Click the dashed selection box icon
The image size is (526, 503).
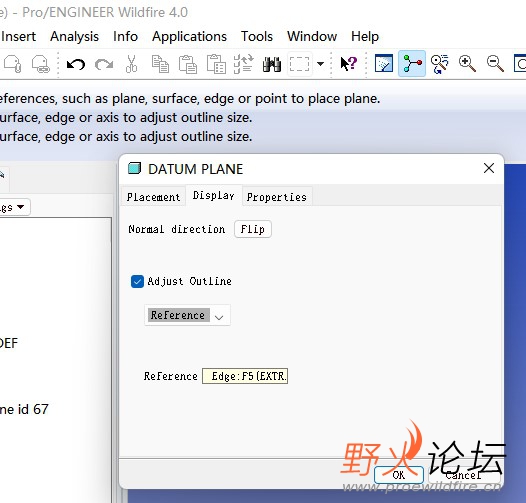(x=299, y=64)
